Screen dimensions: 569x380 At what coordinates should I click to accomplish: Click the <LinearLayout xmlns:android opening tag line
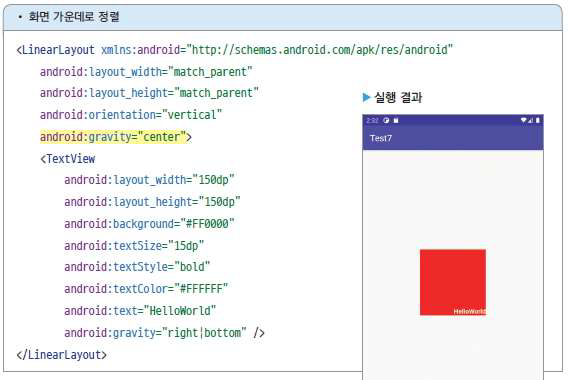(x=234, y=50)
